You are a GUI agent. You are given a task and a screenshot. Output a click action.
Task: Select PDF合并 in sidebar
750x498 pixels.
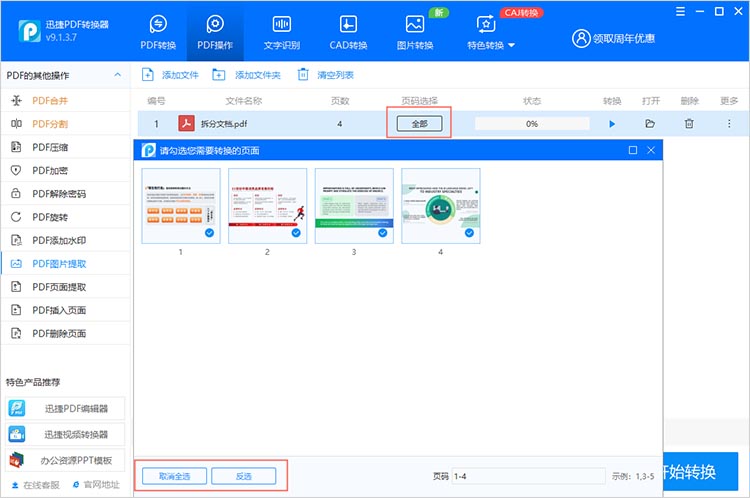coord(65,100)
